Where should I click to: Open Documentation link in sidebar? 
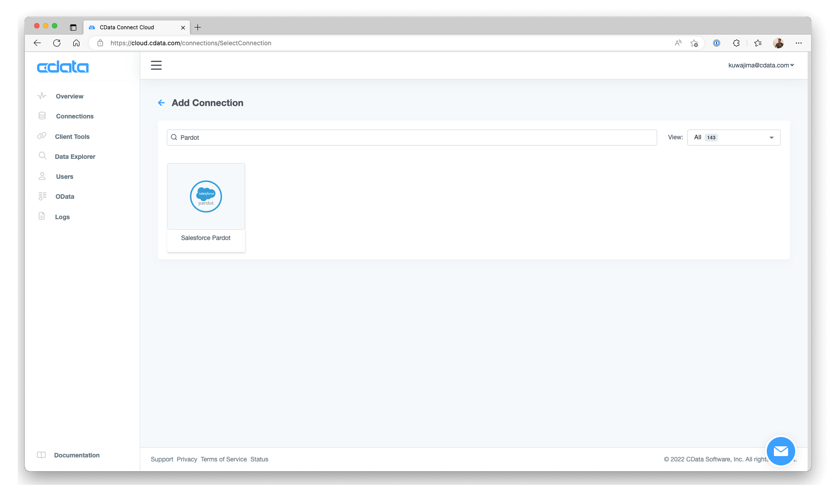[x=77, y=455]
